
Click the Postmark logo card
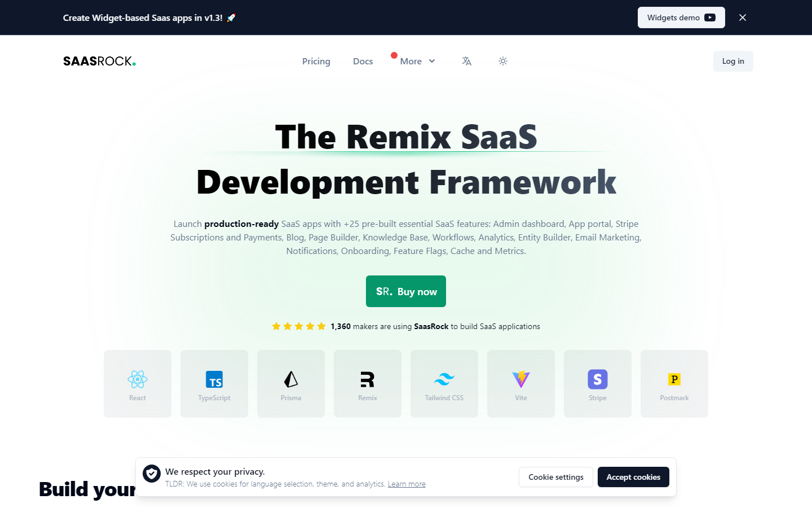click(674, 384)
